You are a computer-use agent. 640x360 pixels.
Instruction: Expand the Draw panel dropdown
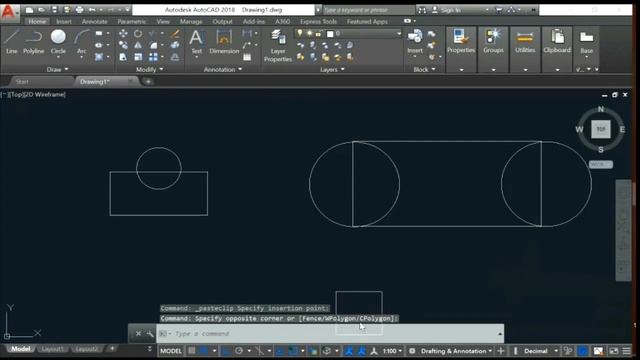(x=57, y=69)
